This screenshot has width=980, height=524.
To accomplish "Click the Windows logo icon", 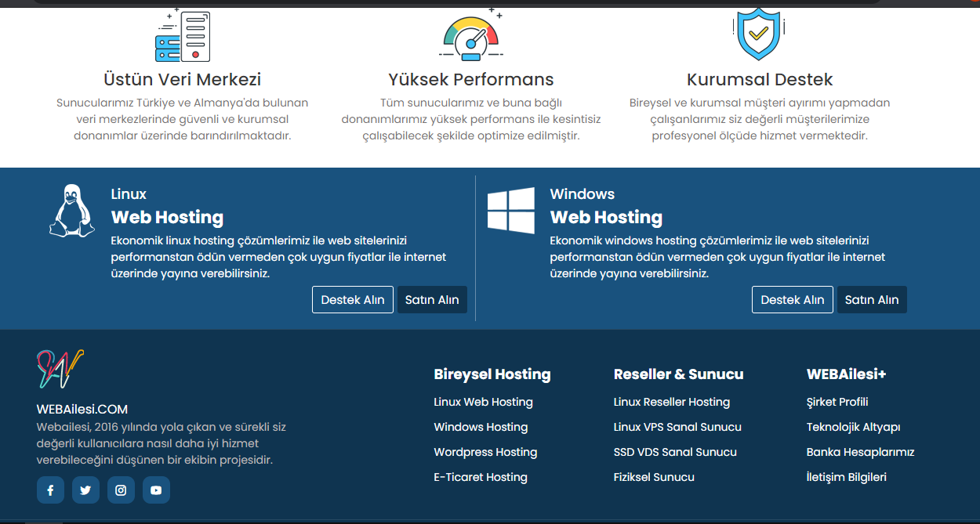I will click(x=511, y=210).
